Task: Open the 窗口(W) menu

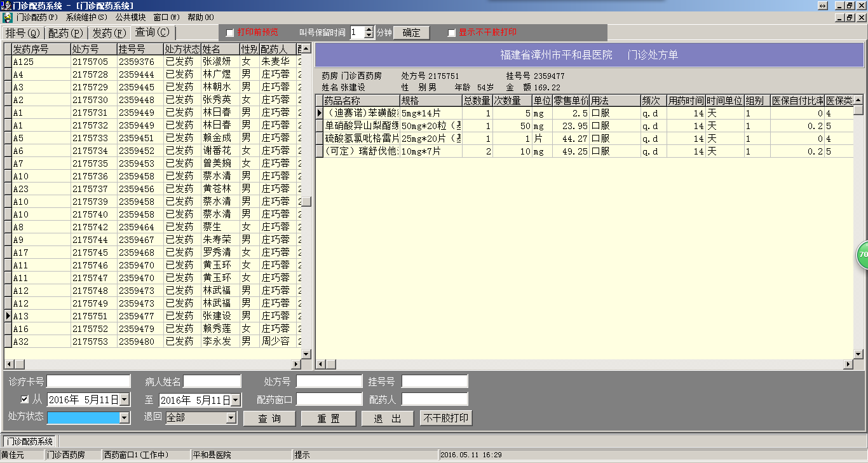Action: [x=166, y=17]
